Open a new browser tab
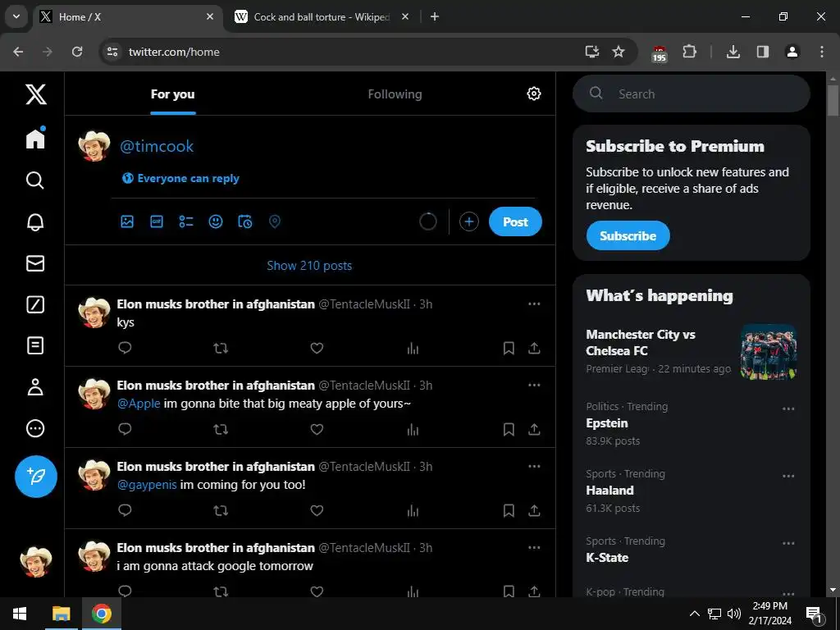 pyautogui.click(x=435, y=17)
